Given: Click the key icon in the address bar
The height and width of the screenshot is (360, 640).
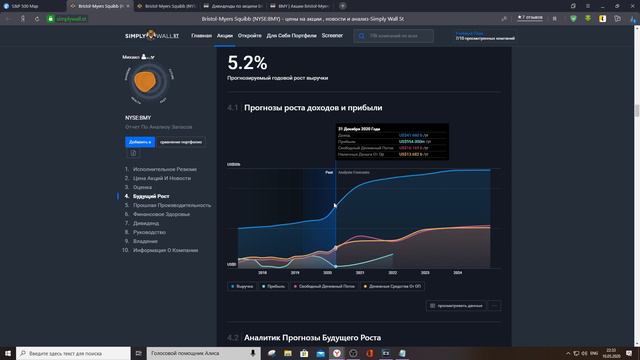Looking at the screenshot, I should pyautogui.click(x=504, y=19).
